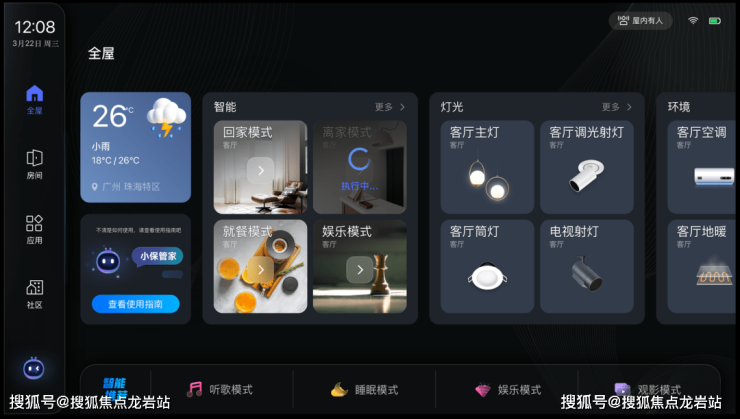Image resolution: width=740 pixels, height=419 pixels.
Task: Select 睡眠模式 in the bottom recommendation bar
Action: point(364,389)
